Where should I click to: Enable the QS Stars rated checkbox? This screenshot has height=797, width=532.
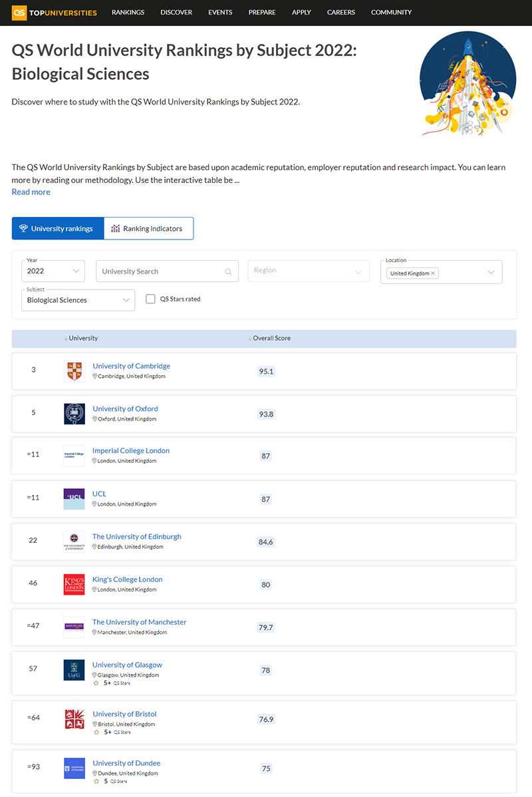(150, 299)
